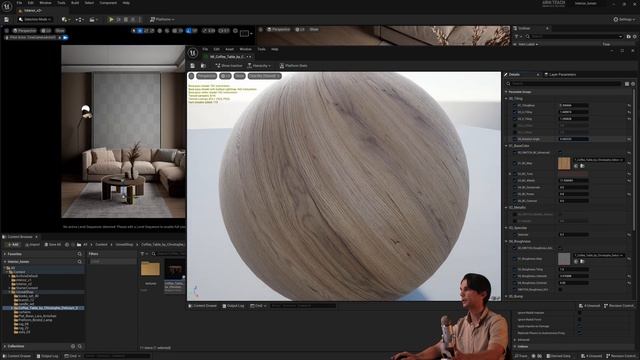Open the File menu in main window
640x360 pixels.
click(19, 3)
